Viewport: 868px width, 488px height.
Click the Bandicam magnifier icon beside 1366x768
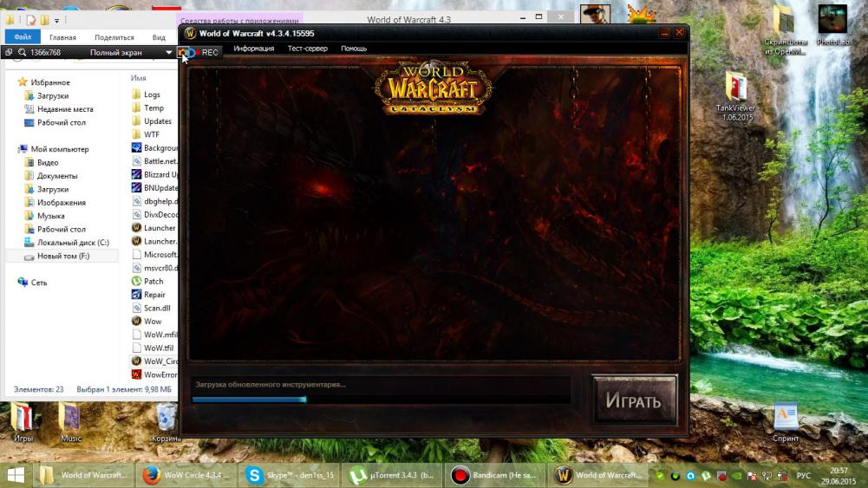[x=22, y=53]
